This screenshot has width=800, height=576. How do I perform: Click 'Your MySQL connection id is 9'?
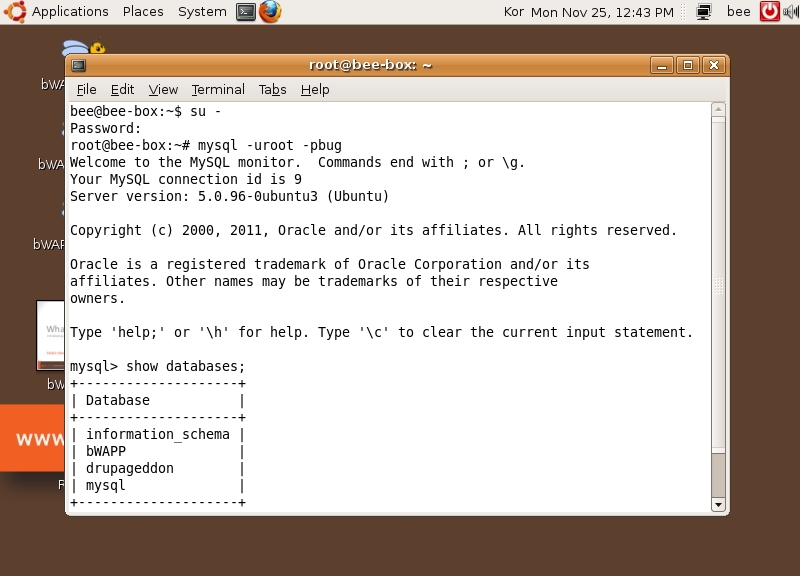coord(186,180)
